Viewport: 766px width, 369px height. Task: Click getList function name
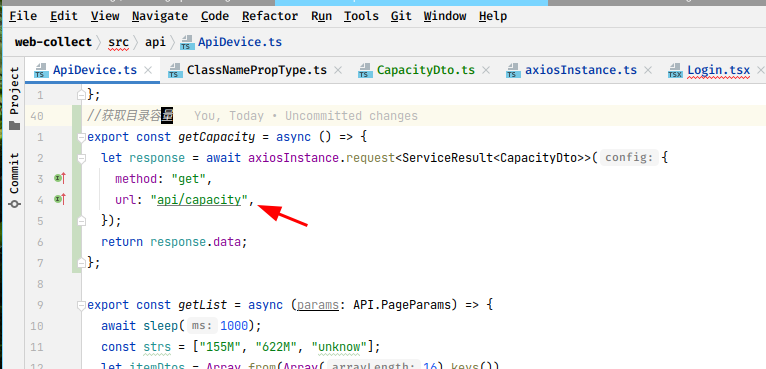coord(203,305)
